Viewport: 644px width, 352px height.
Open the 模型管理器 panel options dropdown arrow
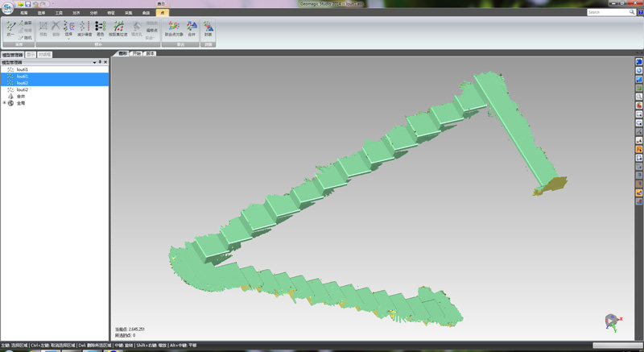click(x=94, y=62)
